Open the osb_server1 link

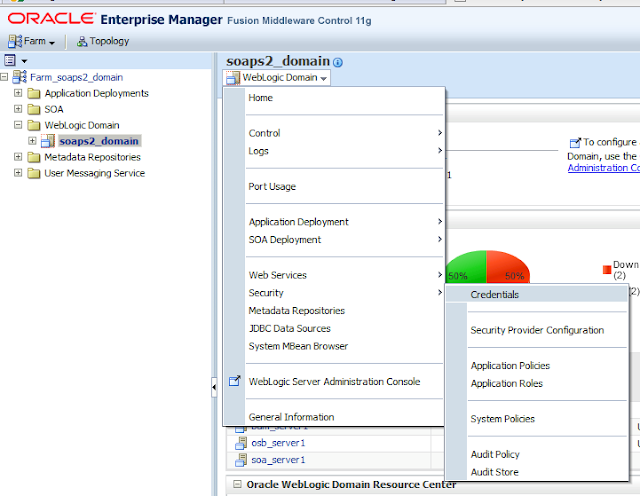278,443
